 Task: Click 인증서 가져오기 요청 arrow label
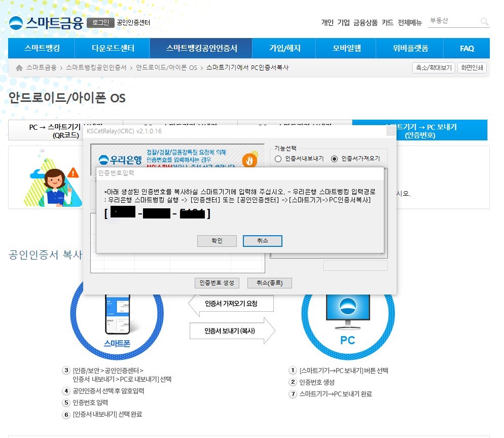[x=231, y=303]
